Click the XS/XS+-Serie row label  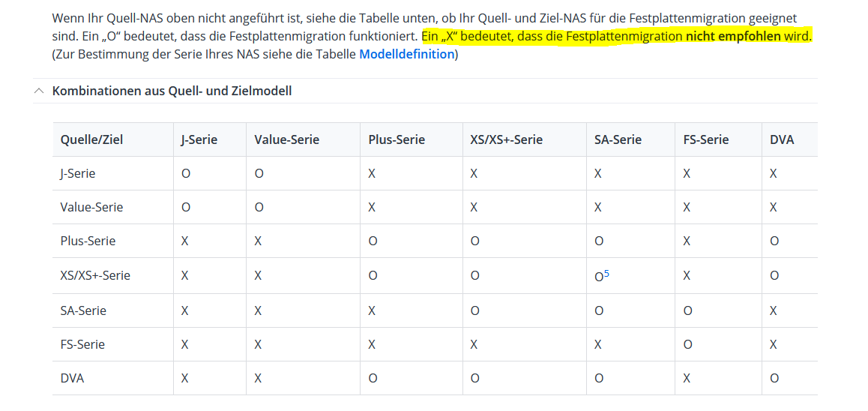coord(95,275)
